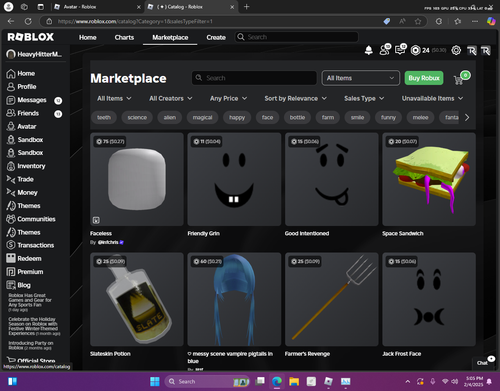Open the friends icon in the top bar
The width and height of the screenshot is (500, 391).
pos(385,50)
